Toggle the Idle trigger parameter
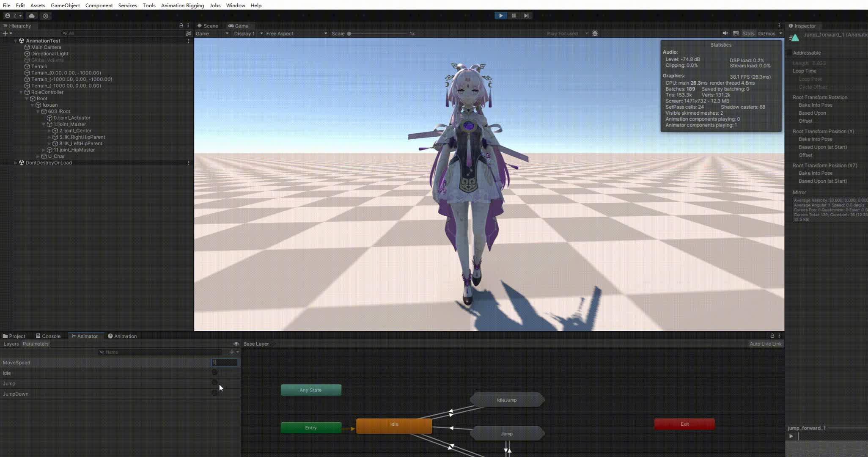The width and height of the screenshot is (868, 457). pyautogui.click(x=214, y=372)
